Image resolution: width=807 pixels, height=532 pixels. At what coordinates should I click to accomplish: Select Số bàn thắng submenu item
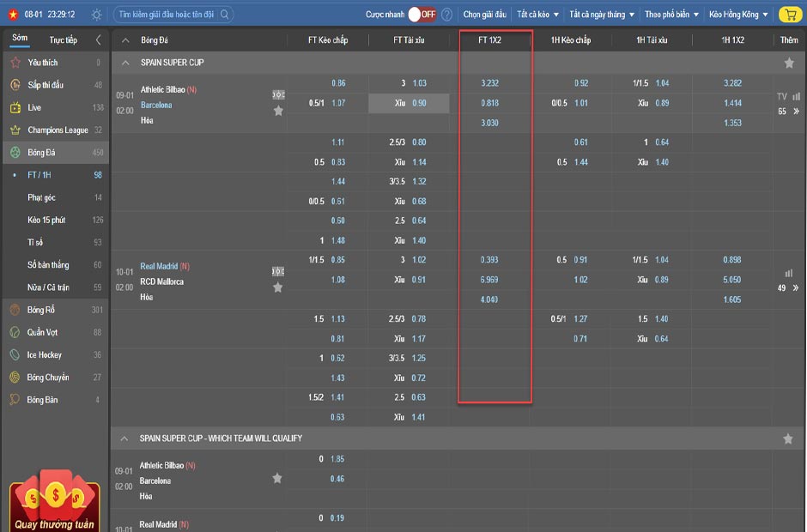pyautogui.click(x=48, y=265)
